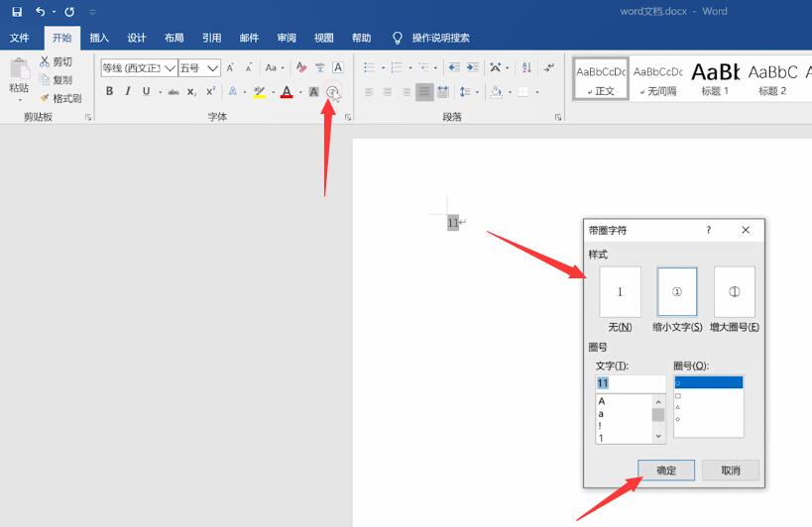Click the Shrink Font size icon

pos(249,67)
